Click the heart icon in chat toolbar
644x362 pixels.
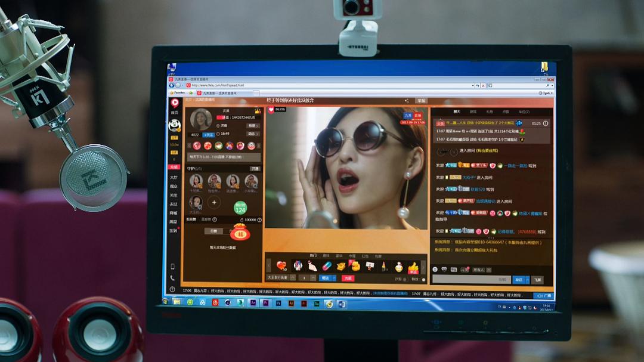point(444,270)
